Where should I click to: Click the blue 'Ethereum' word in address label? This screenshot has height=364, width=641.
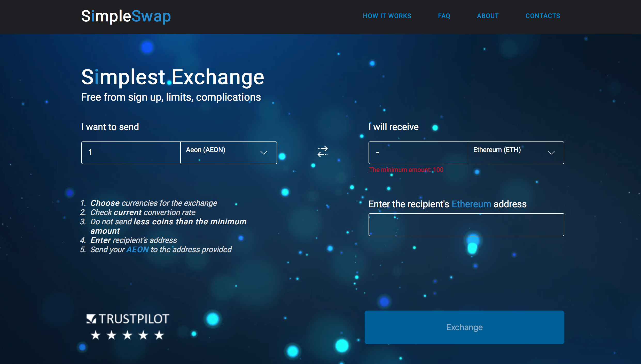[471, 204]
